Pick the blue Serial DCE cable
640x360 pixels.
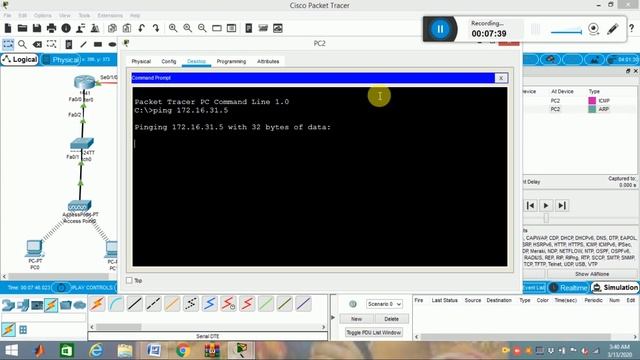click(210, 304)
